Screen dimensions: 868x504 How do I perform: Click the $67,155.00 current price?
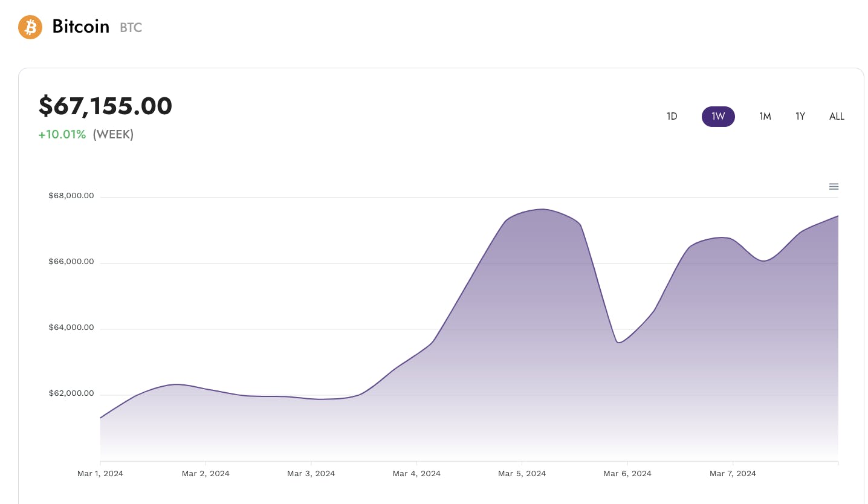[105, 106]
